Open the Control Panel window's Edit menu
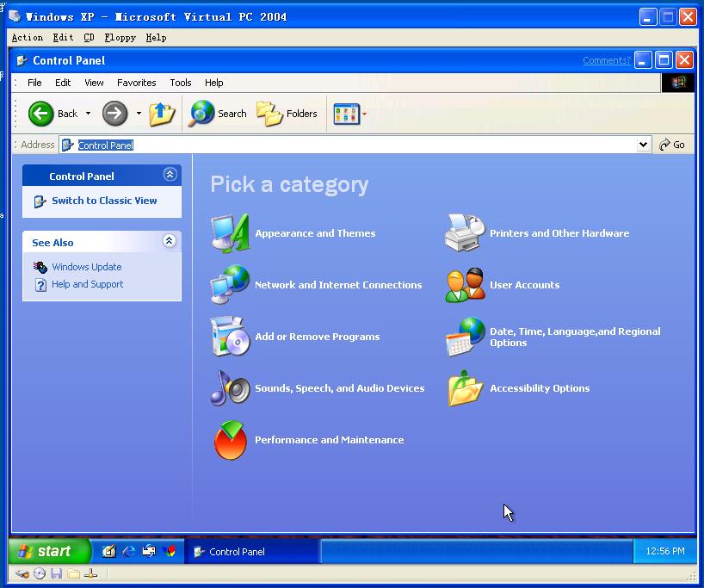 click(x=63, y=83)
